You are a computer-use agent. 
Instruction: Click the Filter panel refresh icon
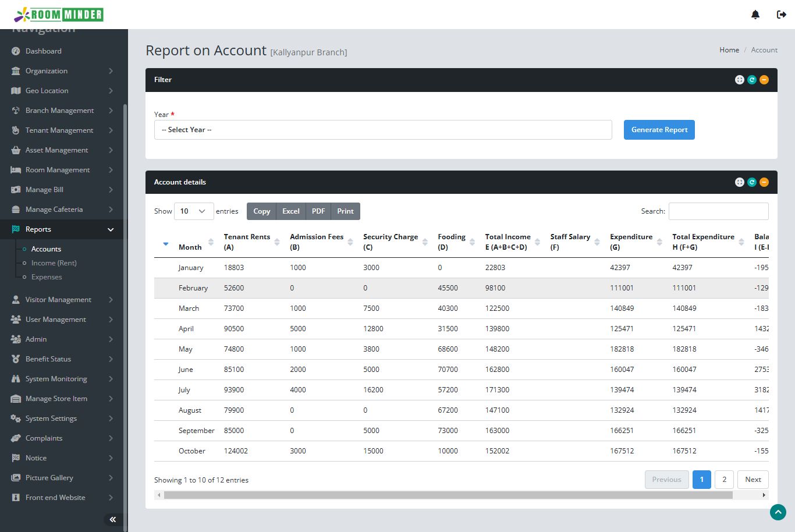[x=752, y=80]
